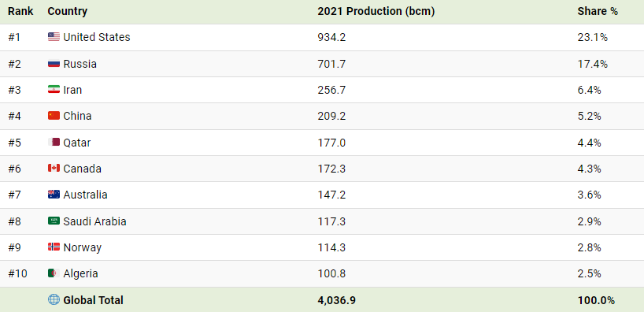Click the Norway flag icon

(54, 247)
